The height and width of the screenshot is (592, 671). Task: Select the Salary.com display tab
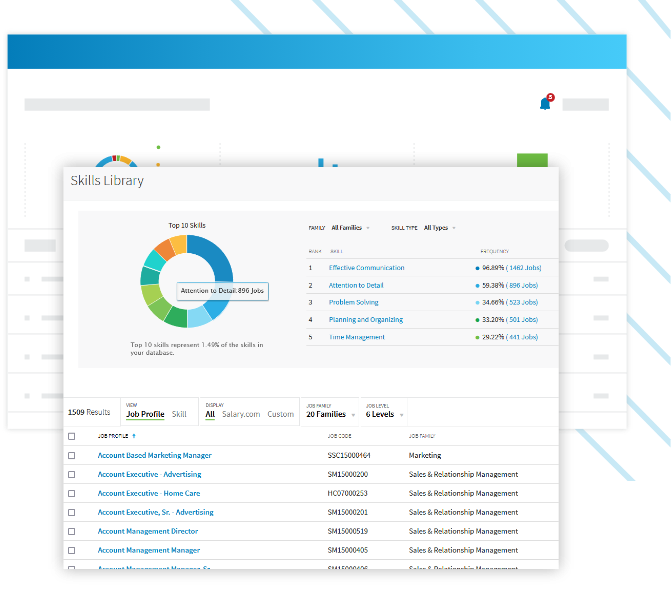click(x=241, y=414)
